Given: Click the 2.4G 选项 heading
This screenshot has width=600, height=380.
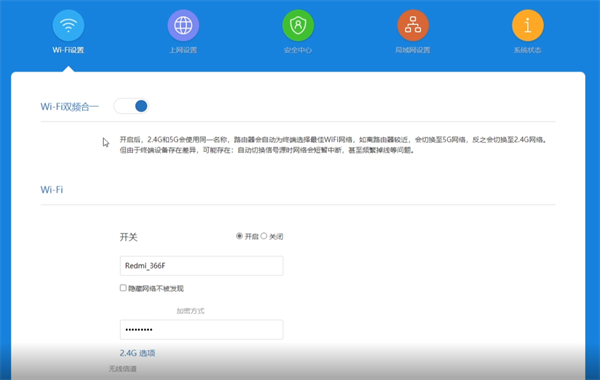Looking at the screenshot, I should coord(137,353).
